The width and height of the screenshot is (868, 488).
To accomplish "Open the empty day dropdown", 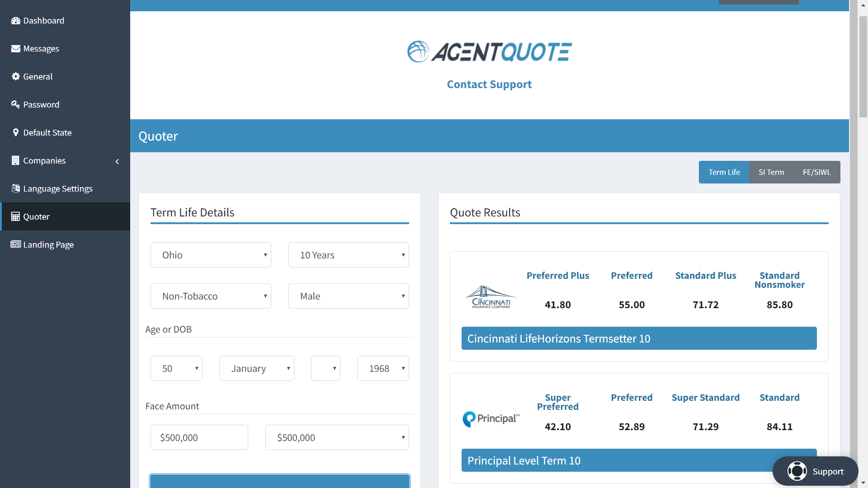I will [325, 369].
